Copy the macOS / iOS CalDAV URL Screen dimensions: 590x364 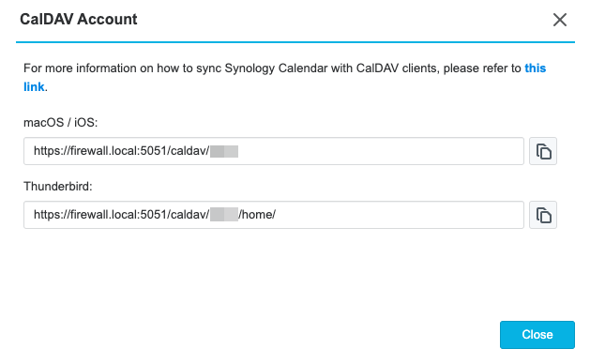pos(543,151)
